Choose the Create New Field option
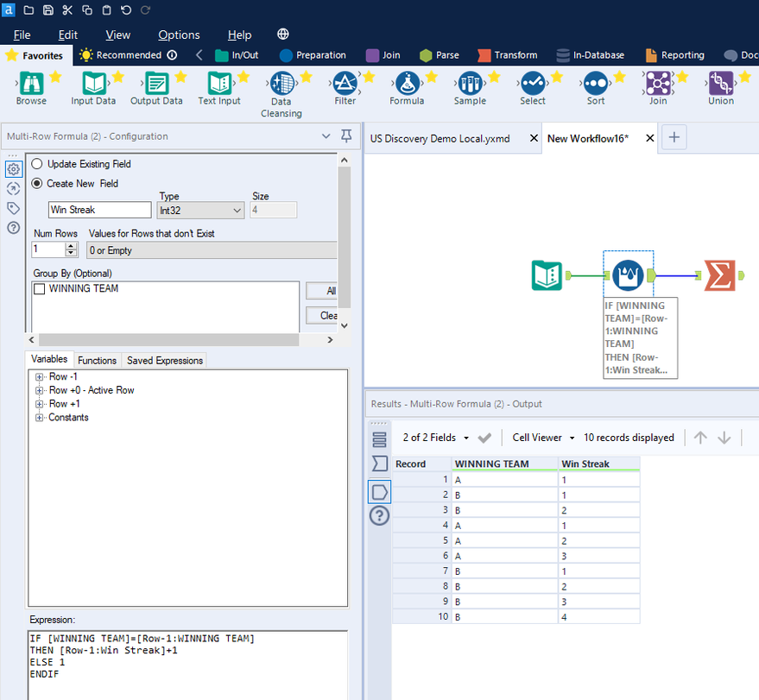 (37, 183)
